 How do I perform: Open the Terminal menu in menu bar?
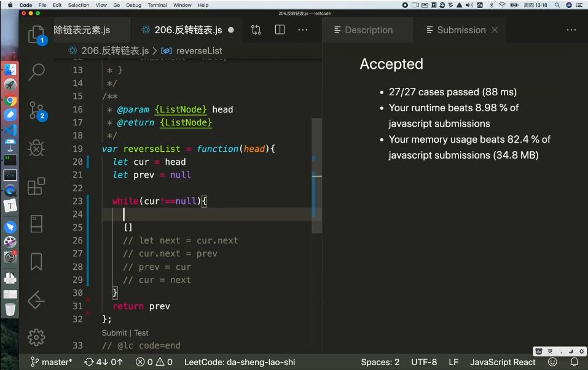click(x=157, y=5)
